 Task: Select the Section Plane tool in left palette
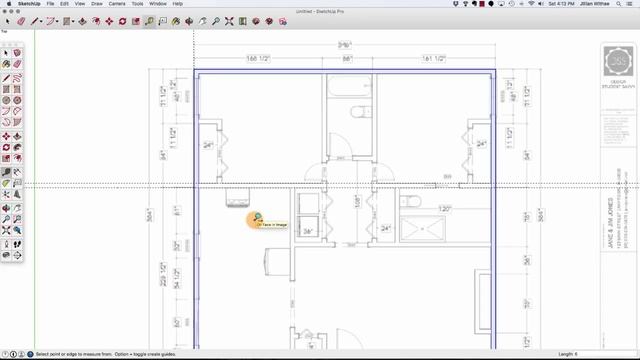point(17,256)
